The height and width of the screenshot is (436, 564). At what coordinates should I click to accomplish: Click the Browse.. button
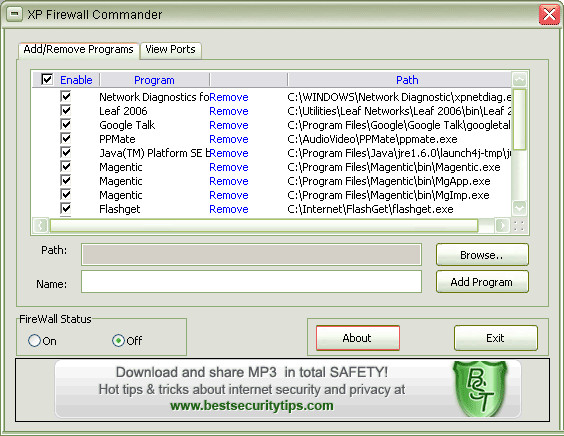(x=482, y=255)
